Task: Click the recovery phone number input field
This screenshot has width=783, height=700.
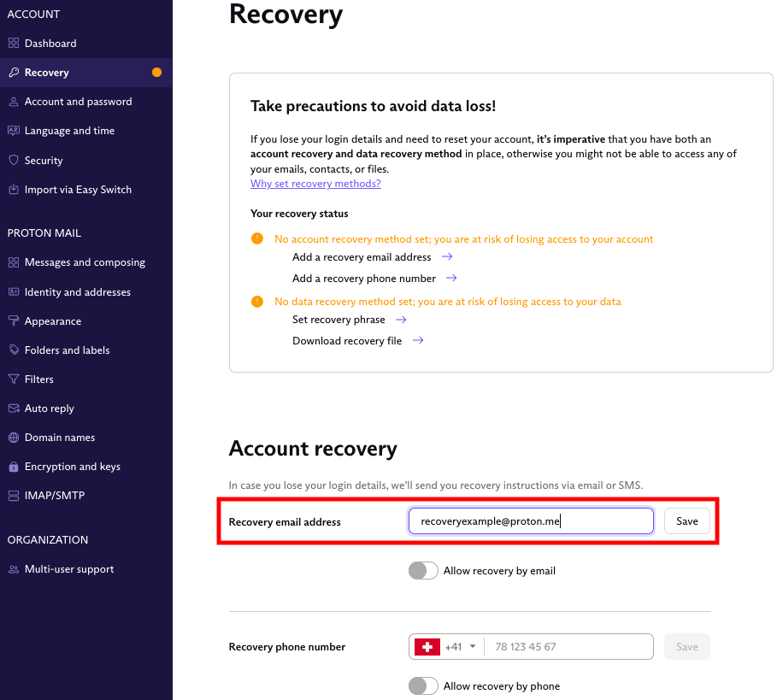Action: click(x=569, y=647)
